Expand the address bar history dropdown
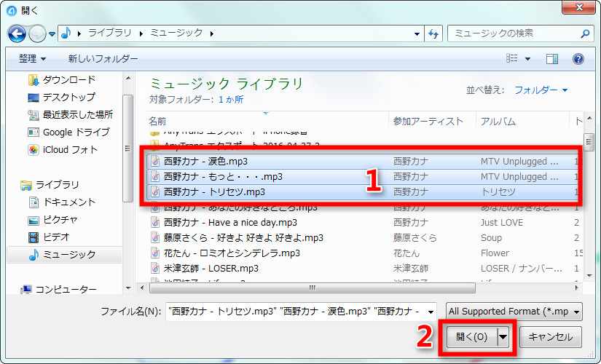The image size is (601, 364). pyautogui.click(x=417, y=33)
